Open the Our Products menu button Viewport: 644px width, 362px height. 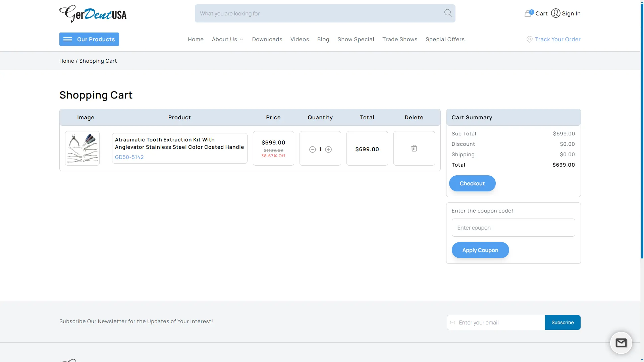tap(89, 39)
